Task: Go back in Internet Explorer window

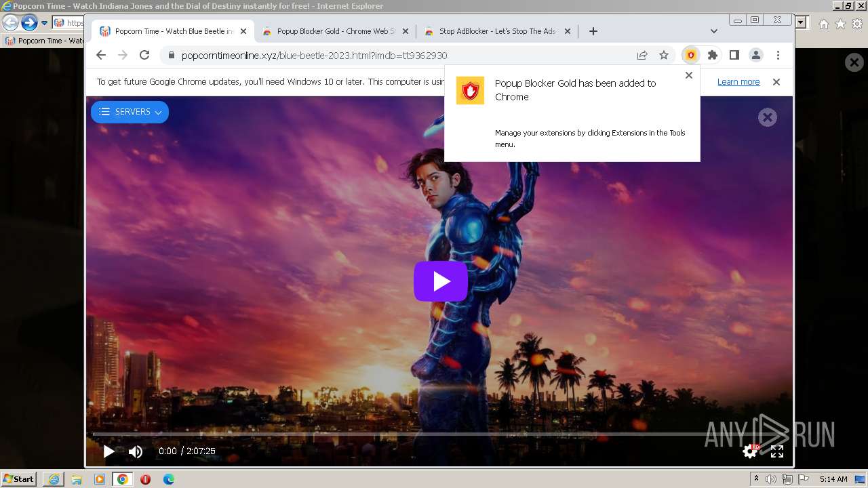Action: 10,22
